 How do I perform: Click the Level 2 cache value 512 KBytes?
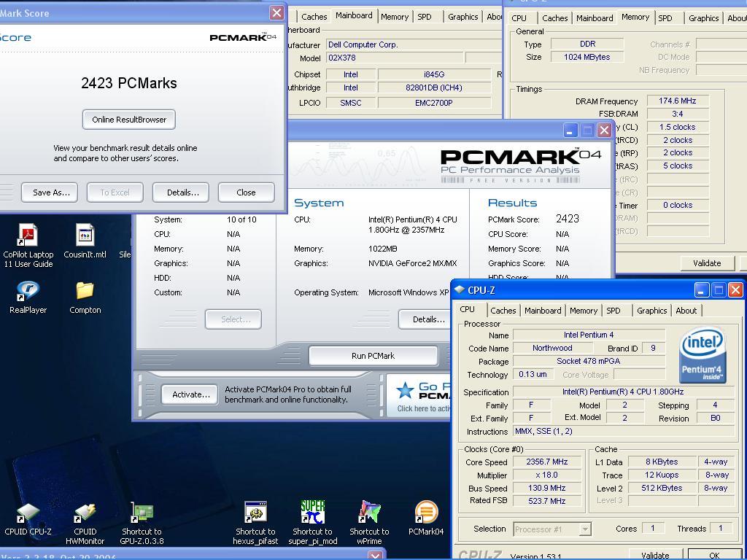click(662, 488)
